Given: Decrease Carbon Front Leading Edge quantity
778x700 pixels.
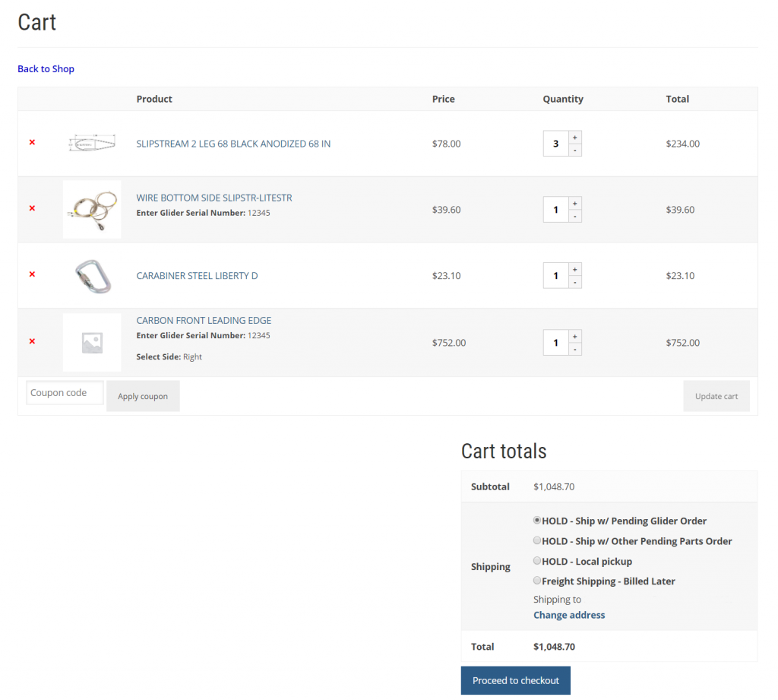Looking at the screenshot, I should (x=575, y=350).
